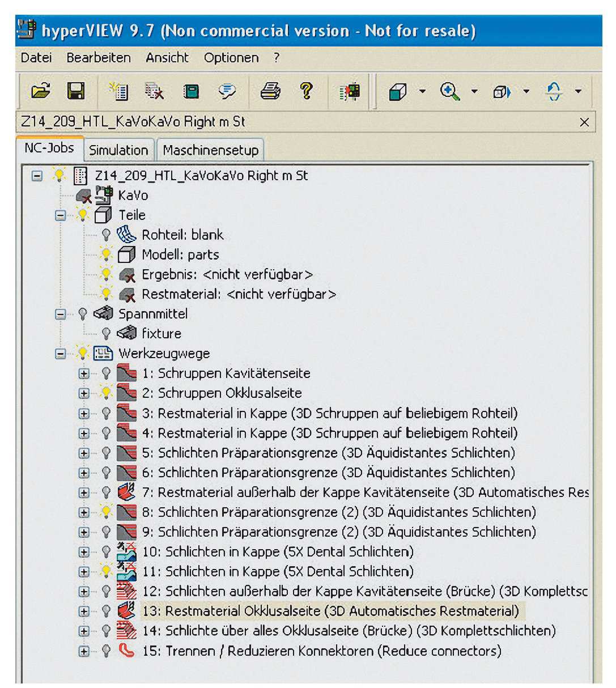The image size is (616, 688).
Task: Toggle visibility bulb for fixture item
Action: tap(106, 333)
